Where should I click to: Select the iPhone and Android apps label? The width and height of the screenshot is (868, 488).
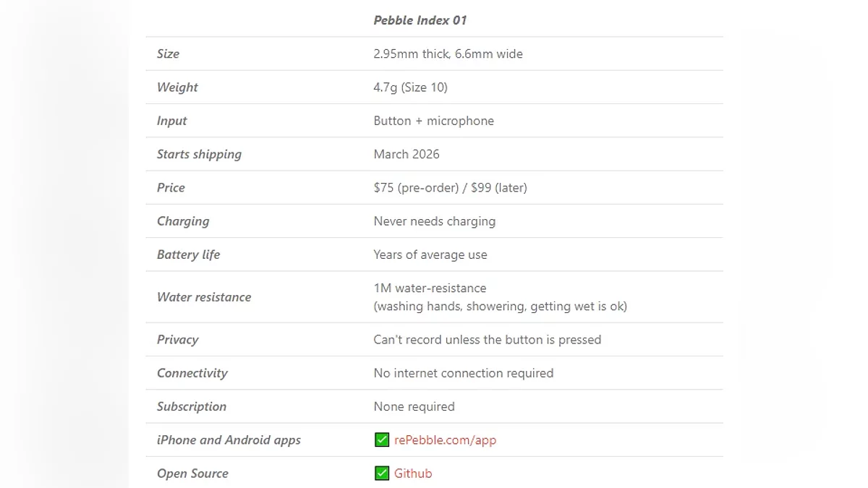point(229,440)
